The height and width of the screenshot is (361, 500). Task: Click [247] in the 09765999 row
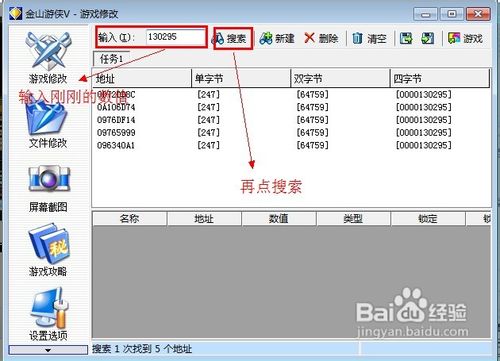tap(209, 133)
